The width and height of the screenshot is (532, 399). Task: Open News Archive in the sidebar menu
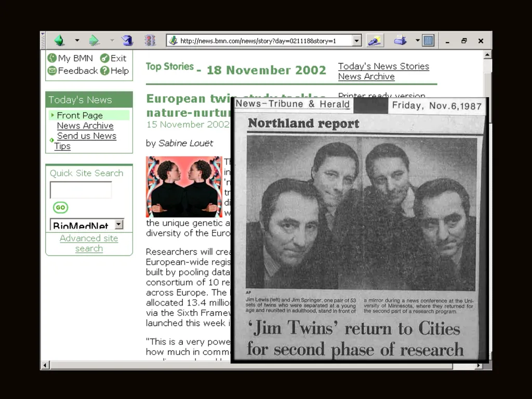click(x=85, y=126)
